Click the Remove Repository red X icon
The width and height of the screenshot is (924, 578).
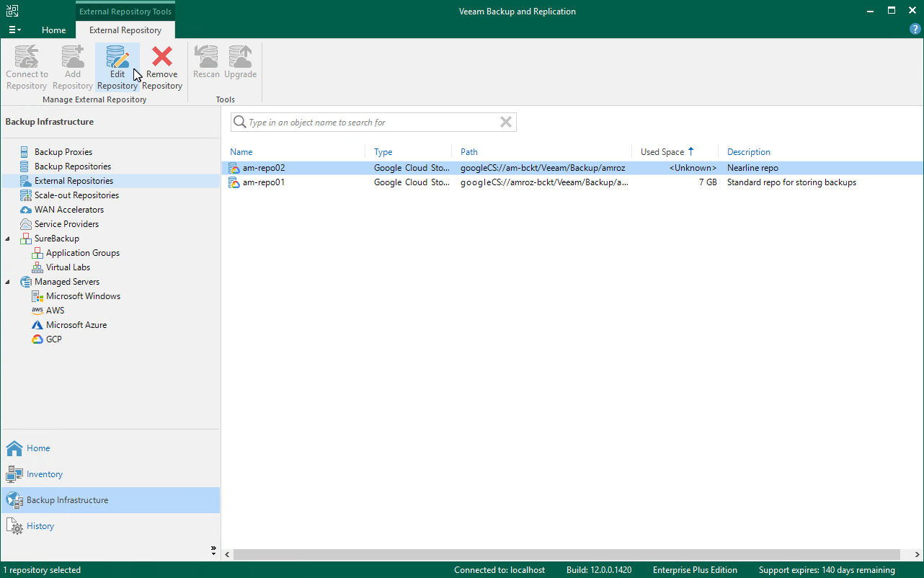[162, 56]
